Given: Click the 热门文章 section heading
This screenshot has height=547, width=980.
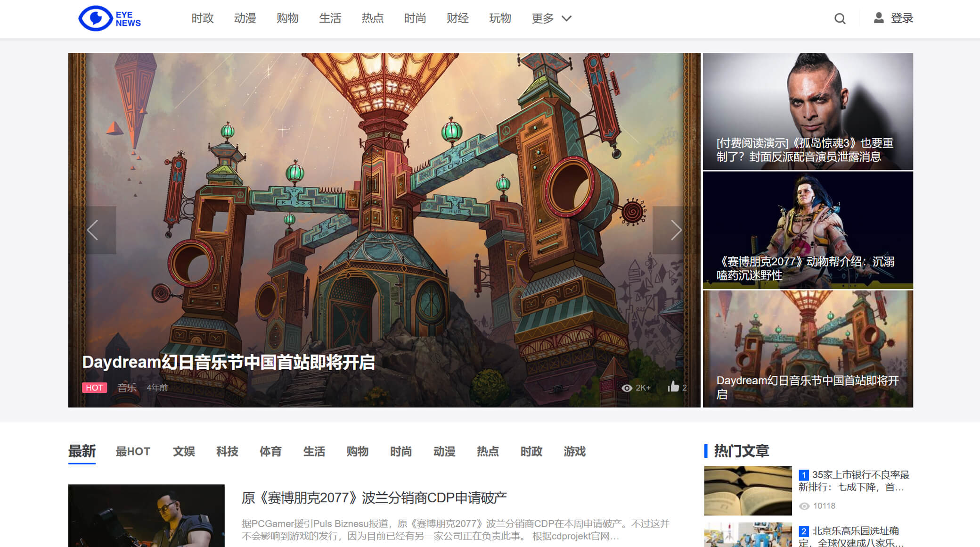Looking at the screenshot, I should pyautogui.click(x=742, y=451).
